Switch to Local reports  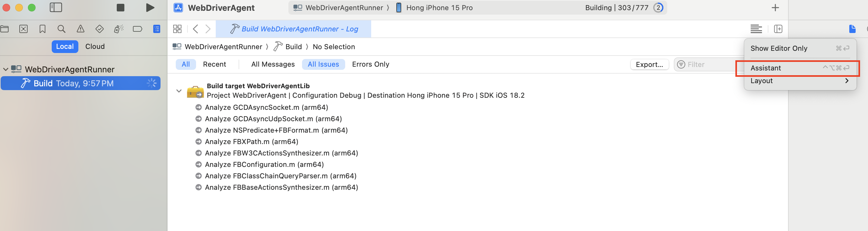tap(65, 47)
